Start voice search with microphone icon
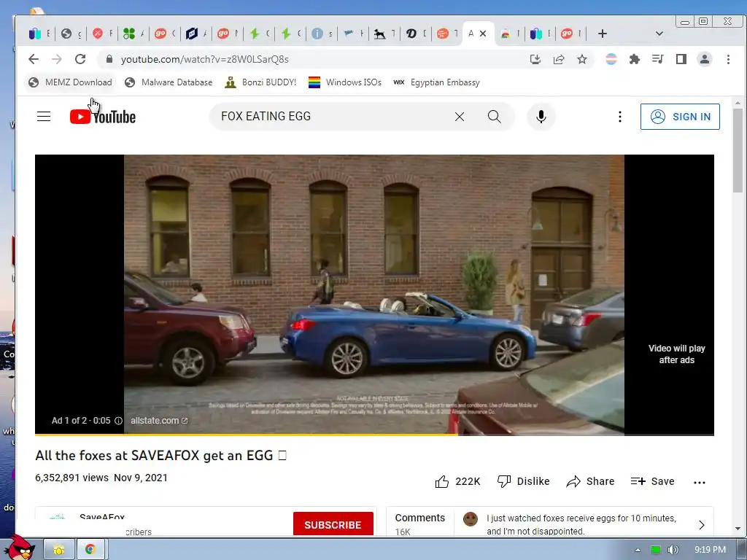Image resolution: width=747 pixels, height=560 pixels. 541,117
